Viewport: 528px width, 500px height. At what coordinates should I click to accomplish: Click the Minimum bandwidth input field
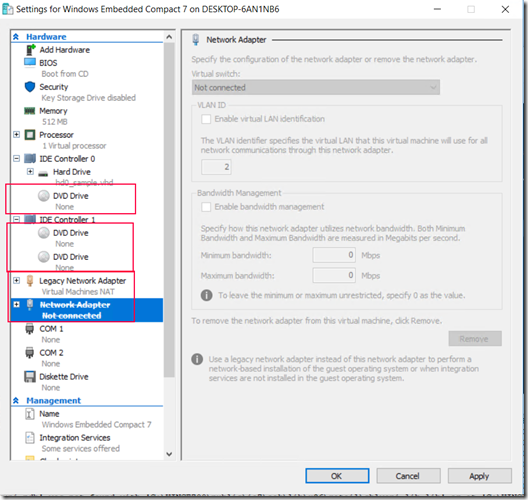[334, 255]
